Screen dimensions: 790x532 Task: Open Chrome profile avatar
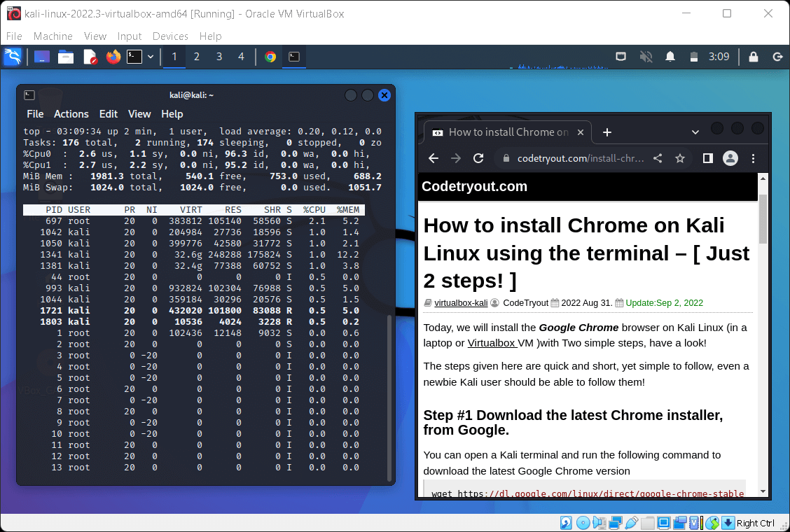pos(730,158)
